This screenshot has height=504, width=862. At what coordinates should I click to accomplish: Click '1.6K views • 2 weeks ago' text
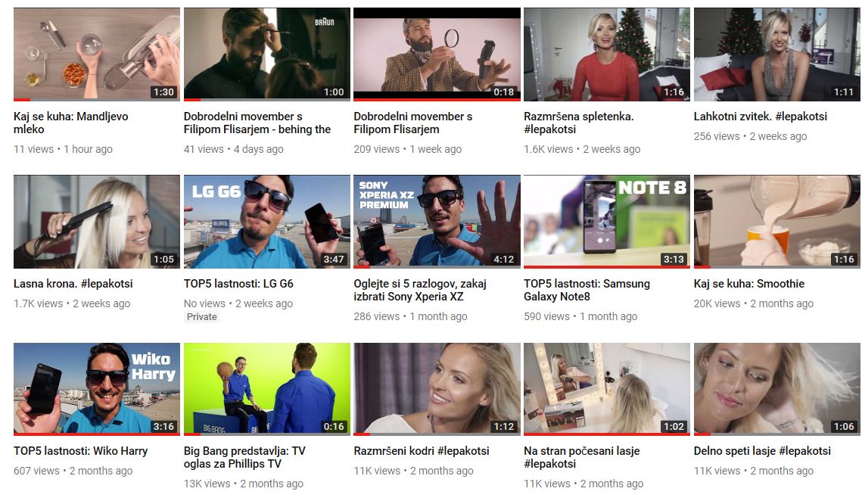(x=582, y=149)
